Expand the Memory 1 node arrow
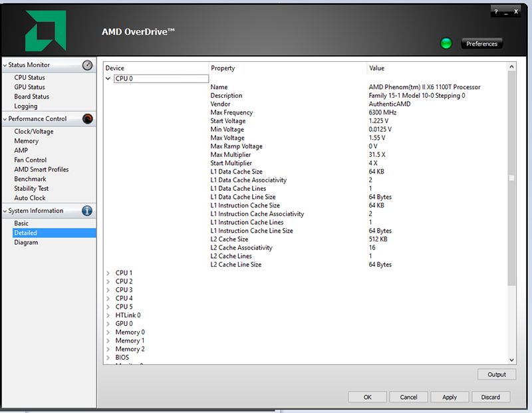532x413 pixels. pos(108,341)
